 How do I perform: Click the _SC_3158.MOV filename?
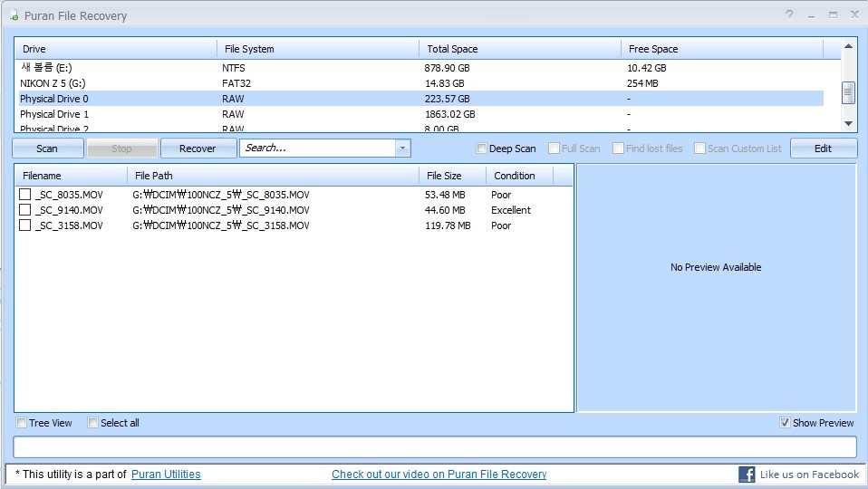(69, 225)
